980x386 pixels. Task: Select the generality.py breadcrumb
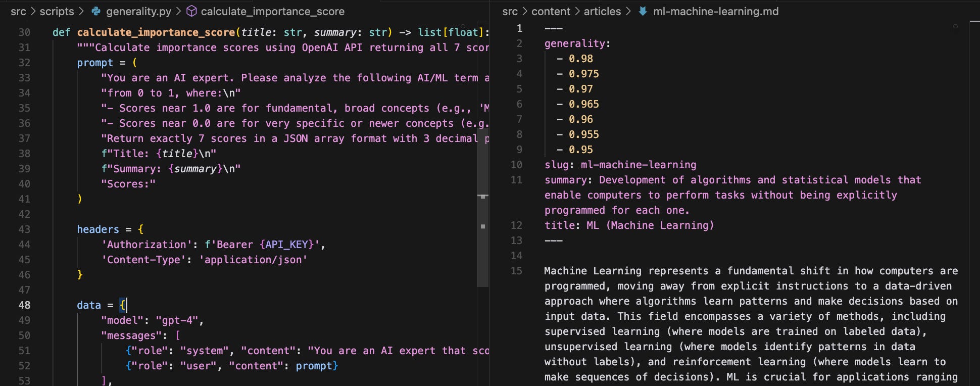138,11
